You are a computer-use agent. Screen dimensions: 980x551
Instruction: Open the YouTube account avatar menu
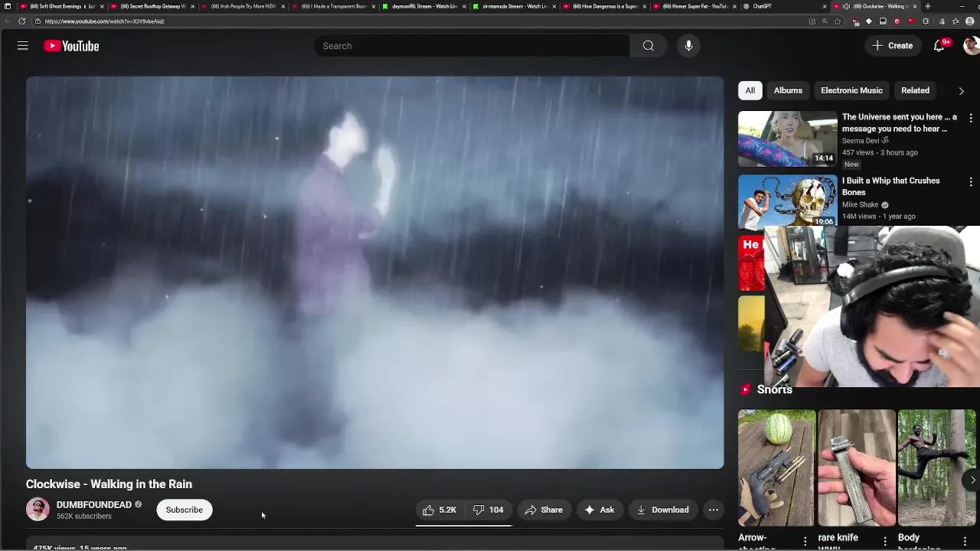[971, 46]
